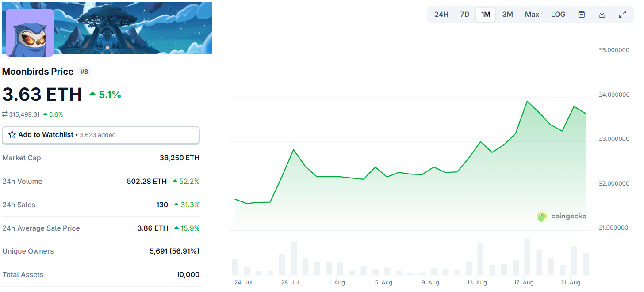
Task: Click the #8 rank badge
Action: coord(84,72)
